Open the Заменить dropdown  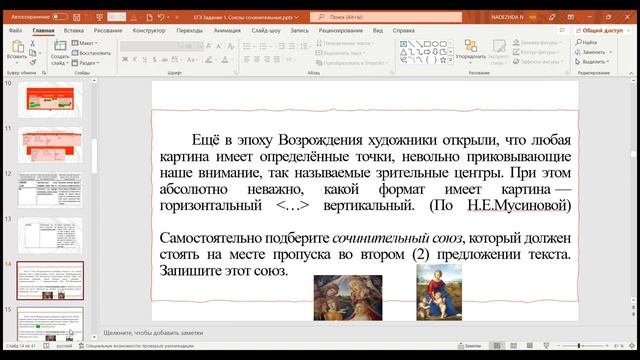[x=611, y=52]
